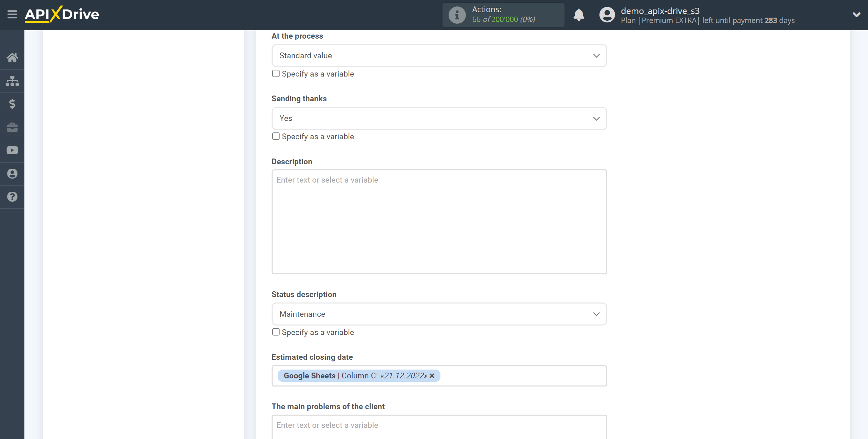
Task: Click The main problems of the client field
Action: 439,427
